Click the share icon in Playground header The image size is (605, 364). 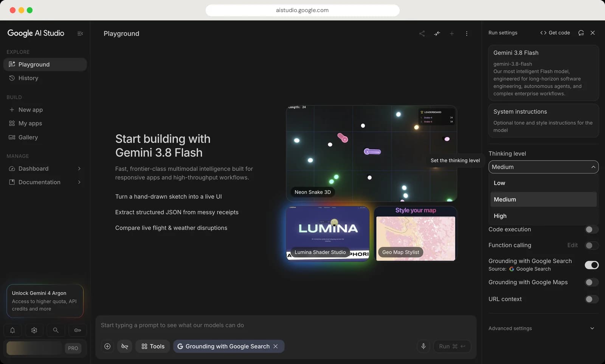tap(422, 34)
